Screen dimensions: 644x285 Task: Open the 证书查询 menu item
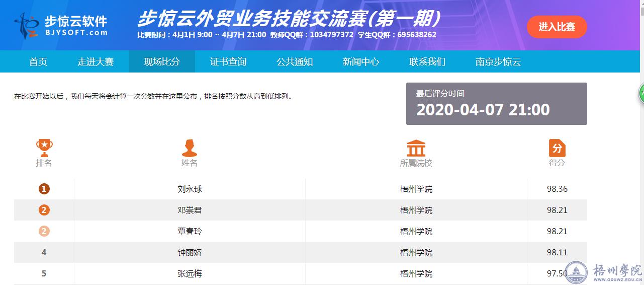coord(228,62)
